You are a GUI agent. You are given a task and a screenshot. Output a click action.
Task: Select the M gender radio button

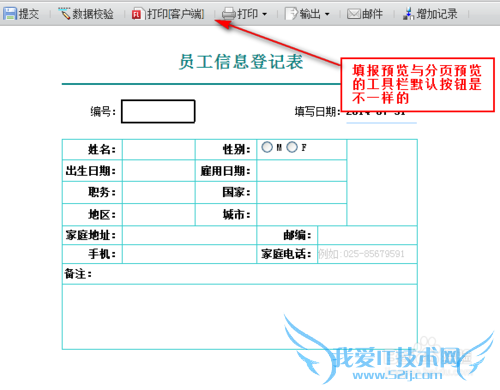[x=267, y=147]
